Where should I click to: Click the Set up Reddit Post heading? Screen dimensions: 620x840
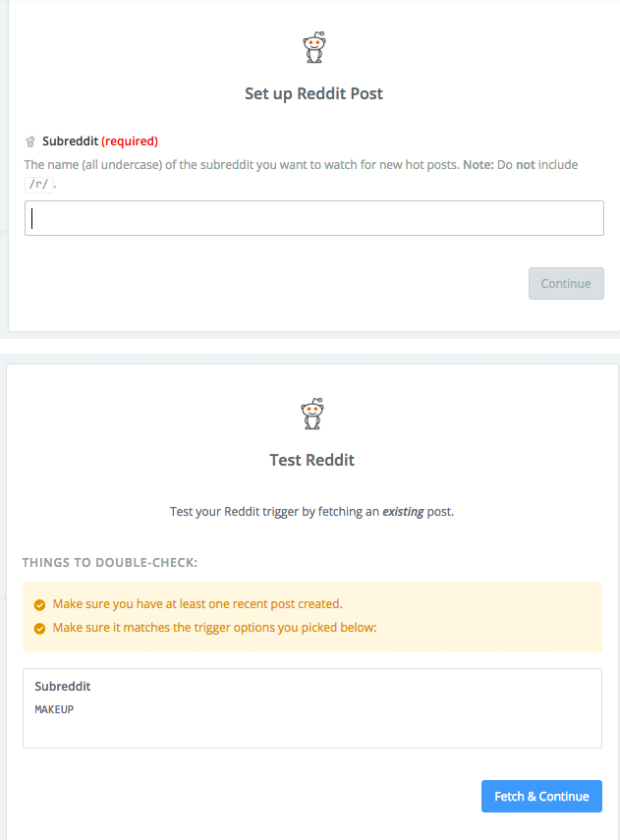pyautogui.click(x=314, y=93)
